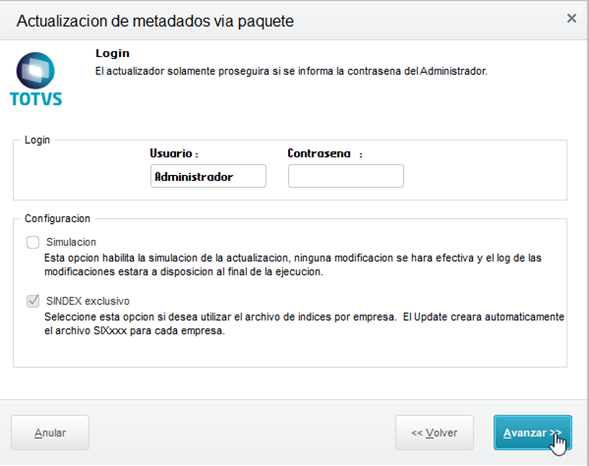Click the Administrador password instruction text

click(291, 71)
